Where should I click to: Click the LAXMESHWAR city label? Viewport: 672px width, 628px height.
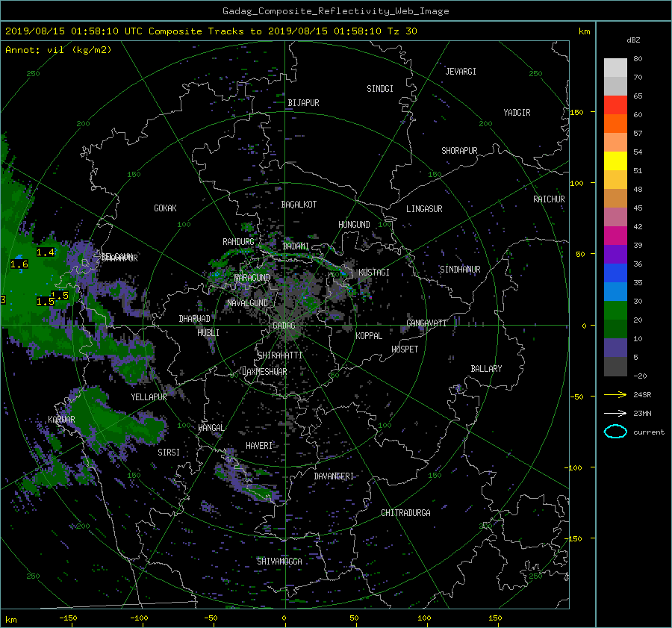coord(264,372)
